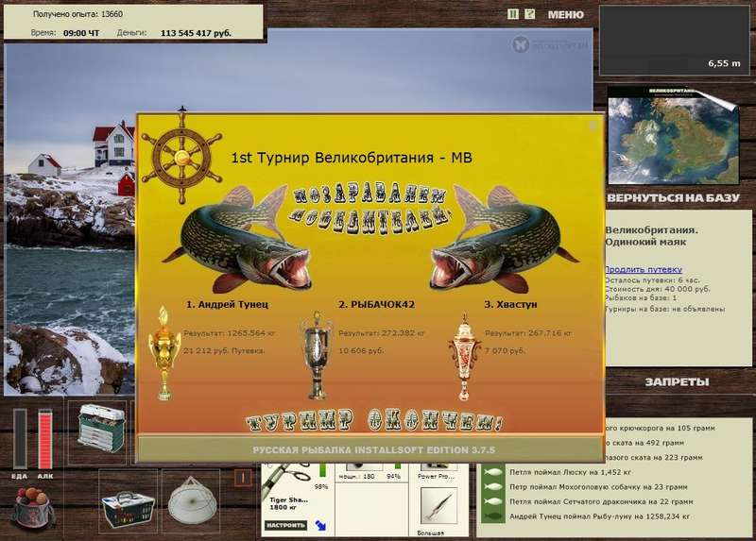756x541 pixels.
Task: Click the red АЛК alcohol level bar
Action: click(44, 438)
